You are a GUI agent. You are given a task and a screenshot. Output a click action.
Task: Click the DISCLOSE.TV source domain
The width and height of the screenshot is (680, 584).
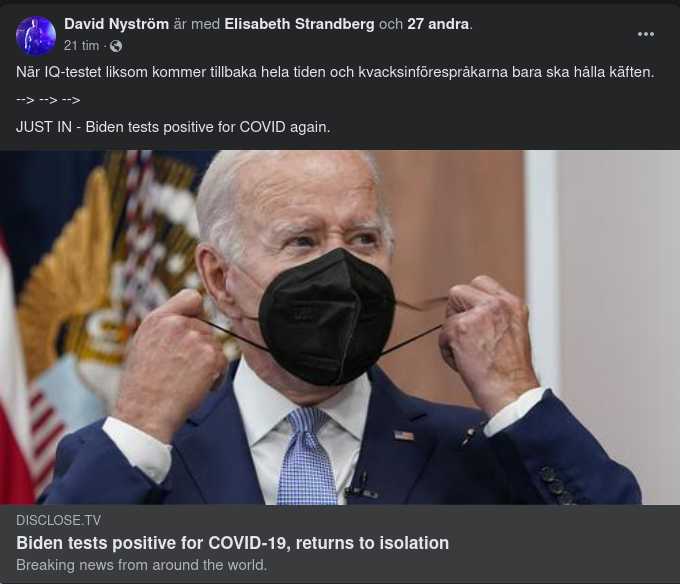[x=59, y=520]
